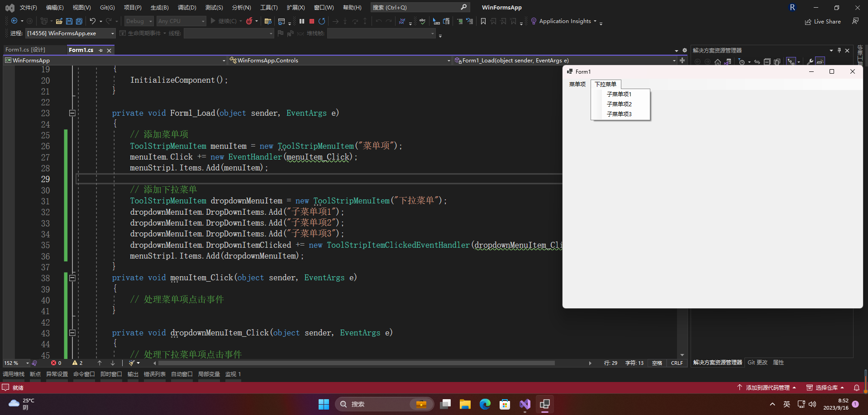Toggle auto-hide pin on Solution Explorer panel
This screenshot has height=415, width=868.
point(839,50)
